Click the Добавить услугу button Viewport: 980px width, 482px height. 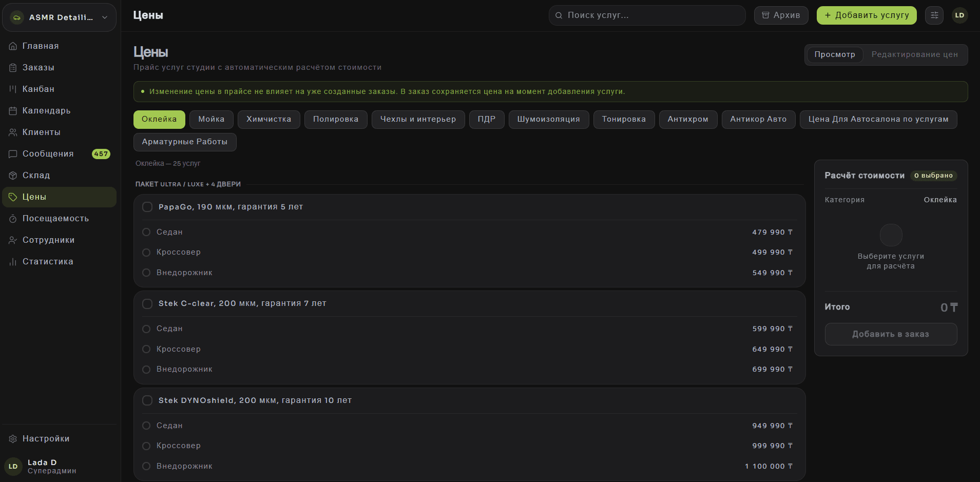point(867,15)
